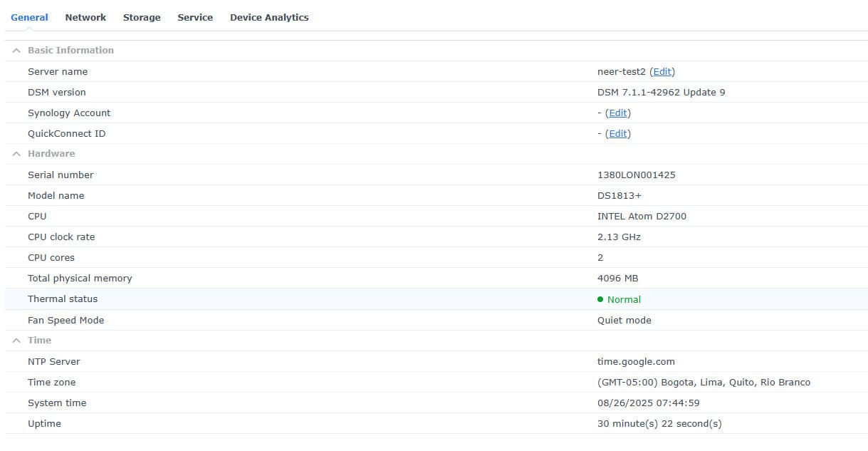Click the DS1813+ model name value

pyautogui.click(x=619, y=195)
